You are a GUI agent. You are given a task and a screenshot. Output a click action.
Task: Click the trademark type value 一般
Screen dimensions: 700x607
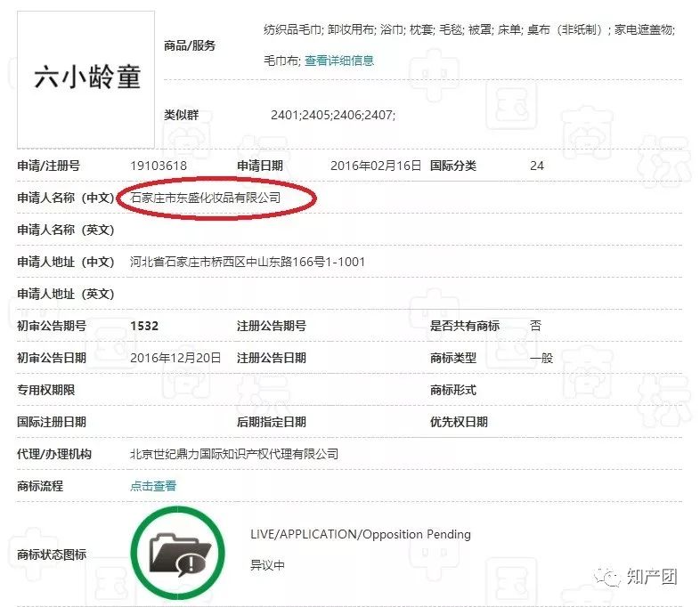coord(541,358)
